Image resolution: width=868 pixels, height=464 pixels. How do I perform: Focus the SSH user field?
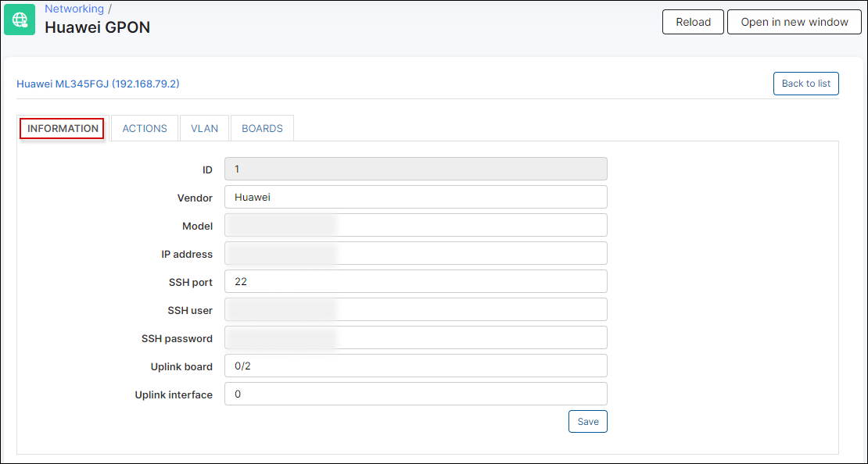pos(416,309)
